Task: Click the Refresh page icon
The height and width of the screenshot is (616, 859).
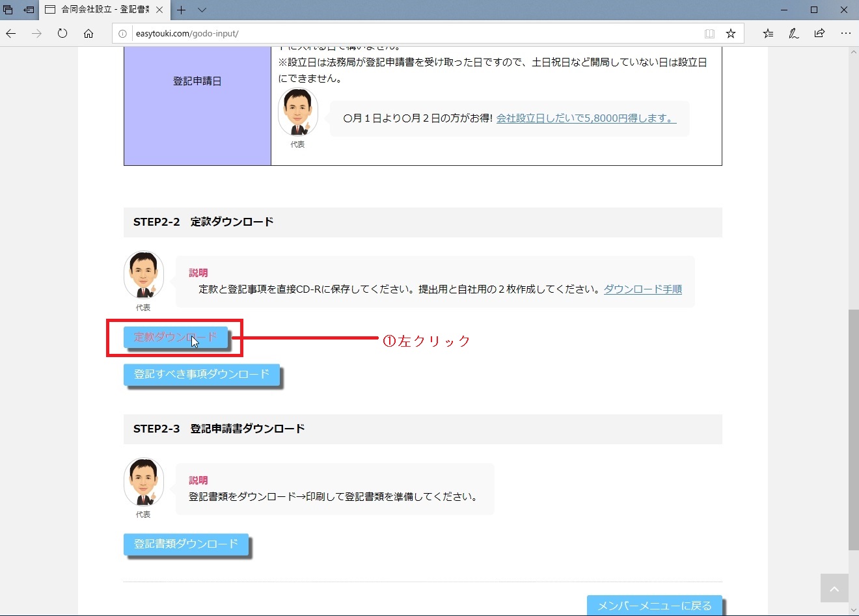Action: 62,33
